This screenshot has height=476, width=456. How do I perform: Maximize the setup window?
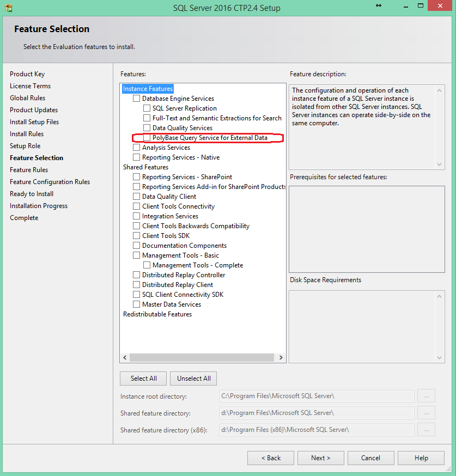tap(421, 6)
